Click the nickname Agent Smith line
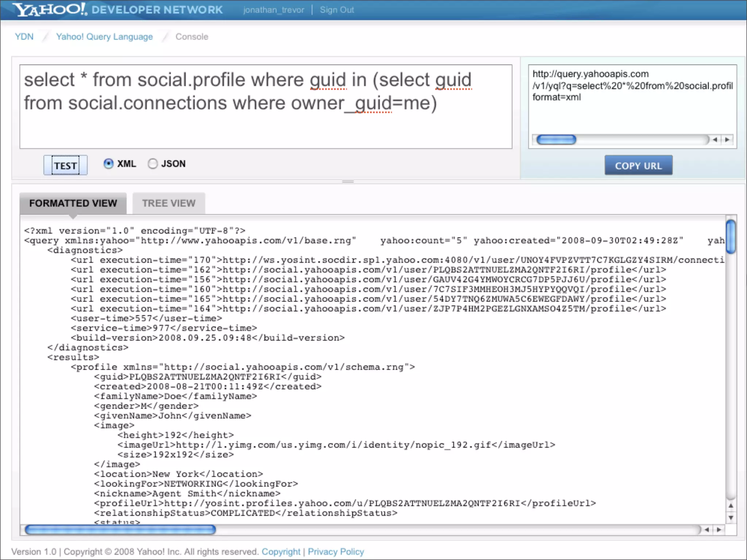Image resolution: width=747 pixels, height=560 pixels. tap(187, 494)
